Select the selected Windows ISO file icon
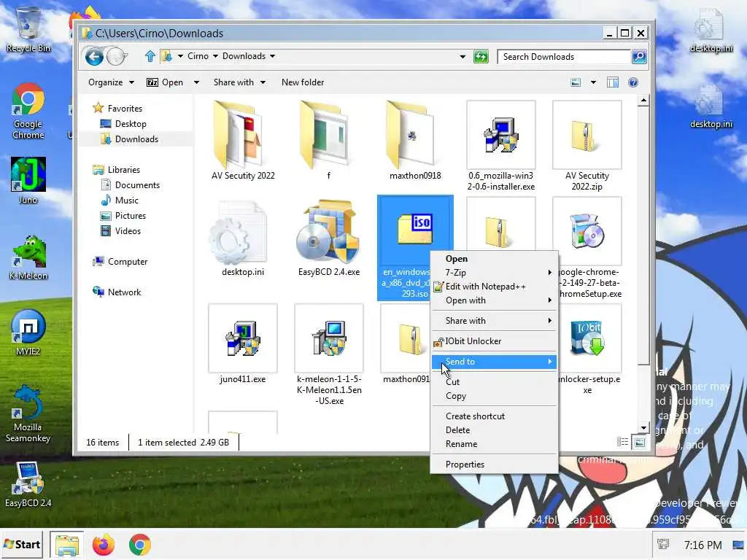 (414, 228)
